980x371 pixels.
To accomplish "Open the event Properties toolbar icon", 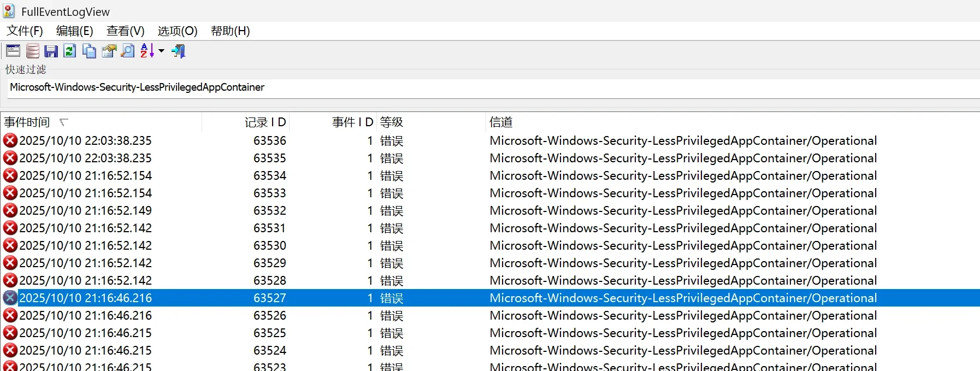I will coord(109,51).
